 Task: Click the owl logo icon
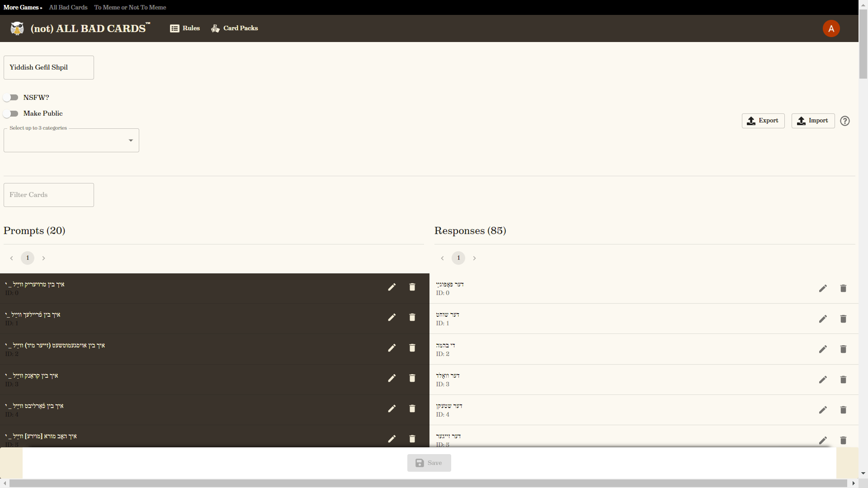pos(17,28)
